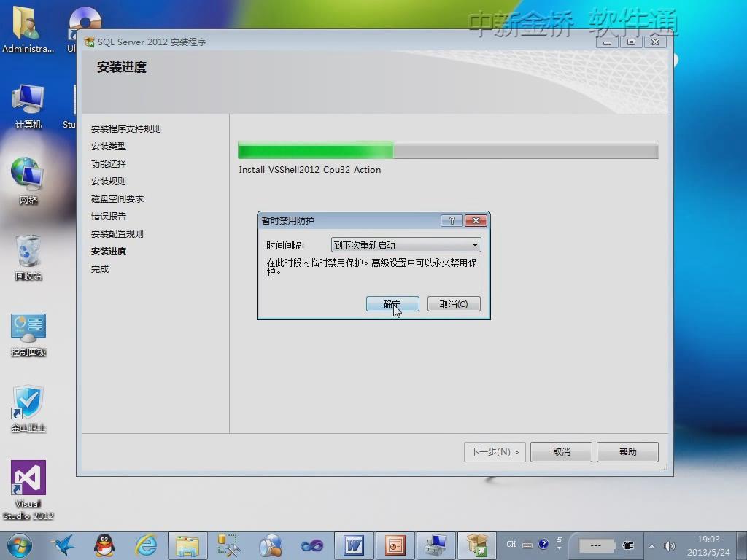Open SQL Server tools taskbar icon with hammer

click(x=228, y=545)
